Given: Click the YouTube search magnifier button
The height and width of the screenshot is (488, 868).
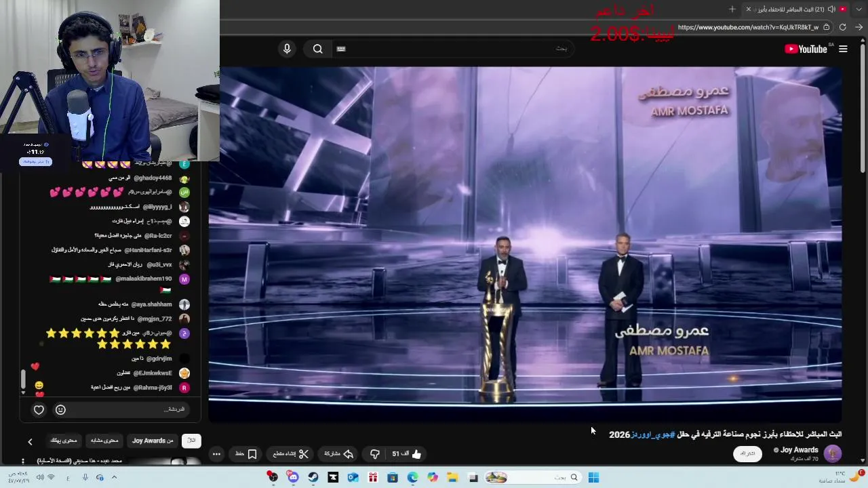Looking at the screenshot, I should click(317, 49).
